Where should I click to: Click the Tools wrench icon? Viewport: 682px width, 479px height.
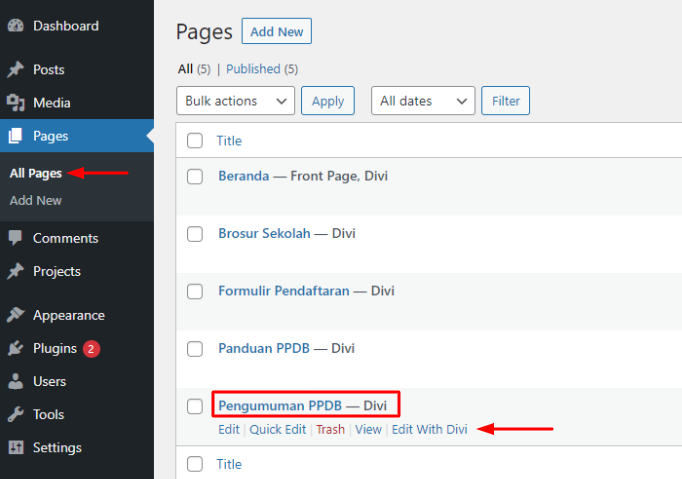pos(16,414)
